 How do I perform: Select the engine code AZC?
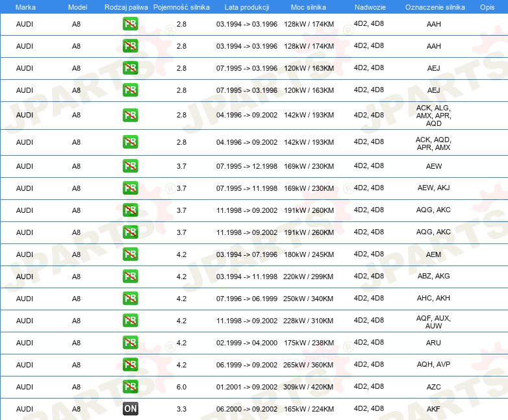433,387
